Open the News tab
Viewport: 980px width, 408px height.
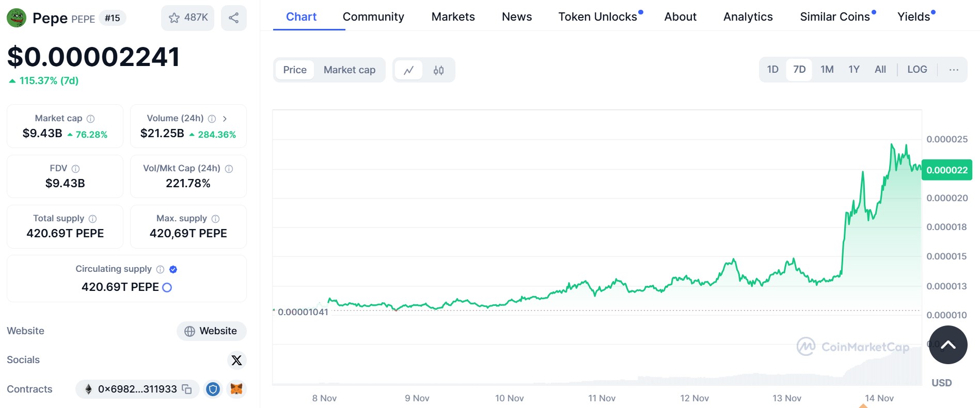pyautogui.click(x=517, y=17)
